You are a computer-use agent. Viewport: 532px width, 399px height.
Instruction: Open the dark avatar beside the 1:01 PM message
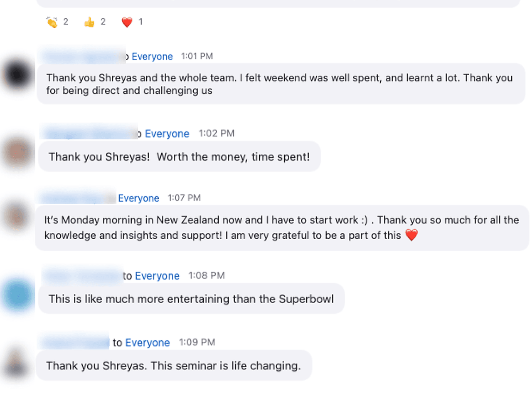point(17,74)
